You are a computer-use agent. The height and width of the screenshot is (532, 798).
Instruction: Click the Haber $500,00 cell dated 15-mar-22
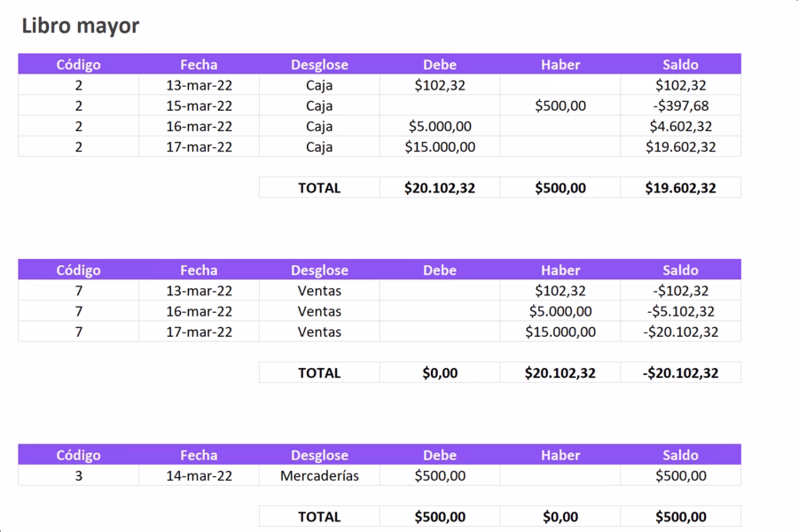coord(560,106)
